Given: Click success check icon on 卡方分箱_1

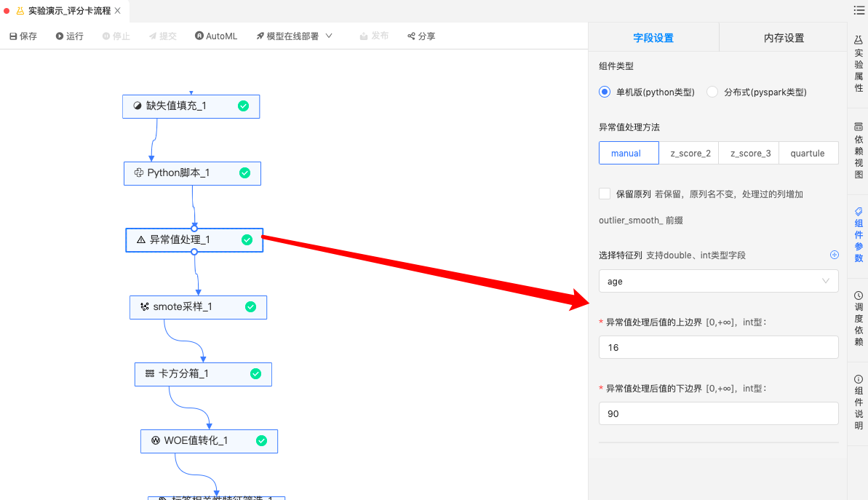Looking at the screenshot, I should [x=256, y=374].
